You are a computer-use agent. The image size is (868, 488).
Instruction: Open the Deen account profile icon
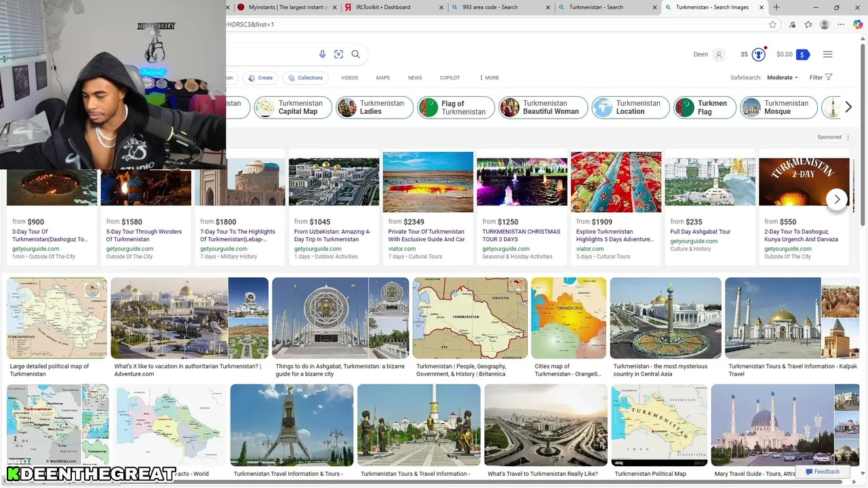pos(719,54)
